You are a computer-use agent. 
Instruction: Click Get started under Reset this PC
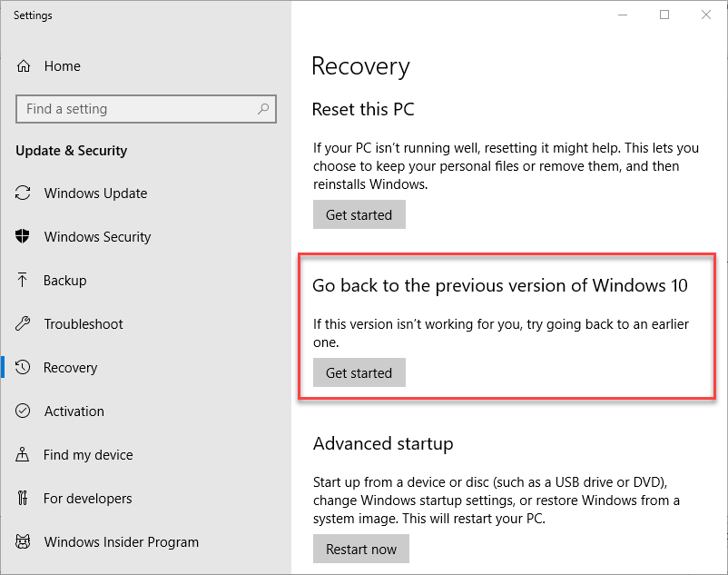click(x=359, y=214)
